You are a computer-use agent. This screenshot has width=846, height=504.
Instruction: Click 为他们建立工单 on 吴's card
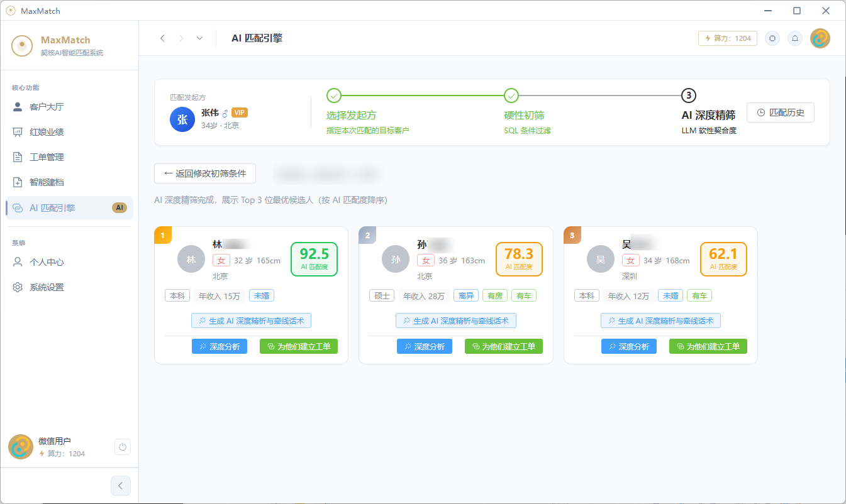click(x=708, y=346)
